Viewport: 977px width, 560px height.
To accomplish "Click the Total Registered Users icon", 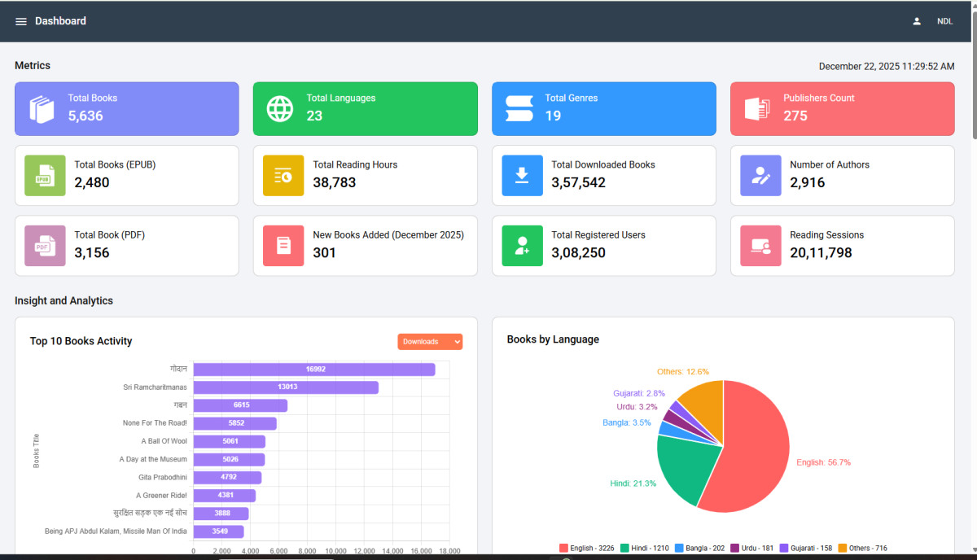I will (x=522, y=246).
